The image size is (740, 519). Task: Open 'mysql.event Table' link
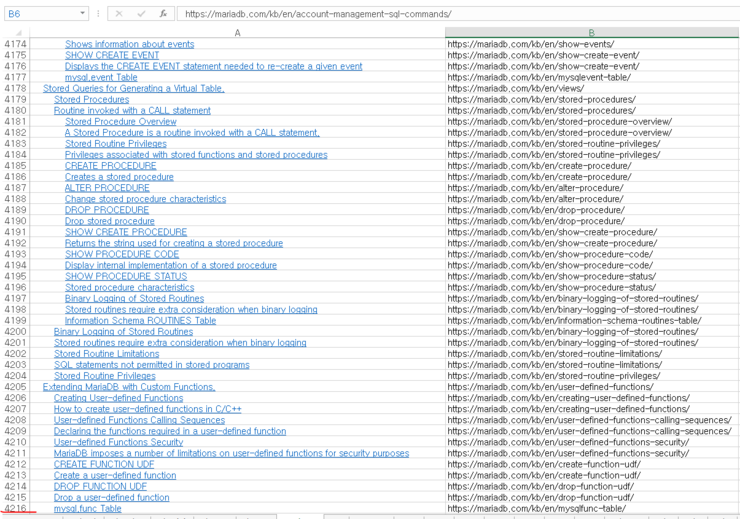pyautogui.click(x=101, y=77)
